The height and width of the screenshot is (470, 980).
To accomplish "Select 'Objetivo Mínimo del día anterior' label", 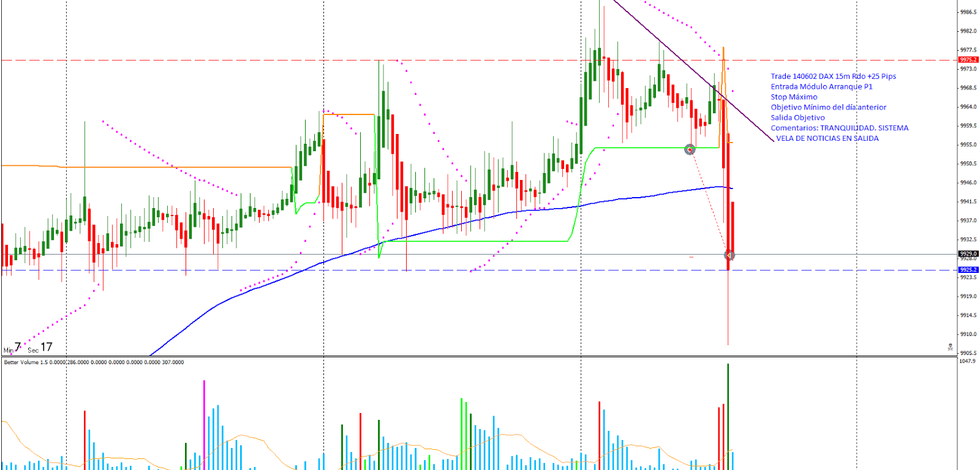I will [x=827, y=108].
